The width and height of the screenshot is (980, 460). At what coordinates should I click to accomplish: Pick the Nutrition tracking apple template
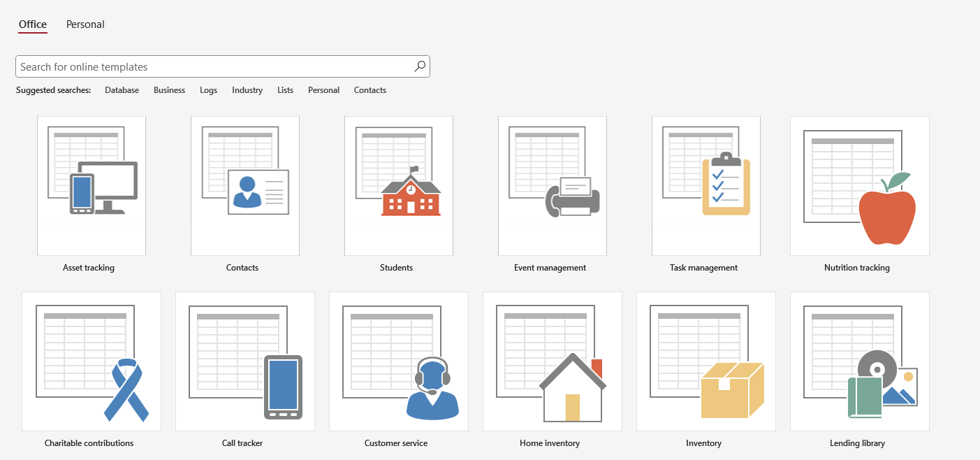[860, 186]
